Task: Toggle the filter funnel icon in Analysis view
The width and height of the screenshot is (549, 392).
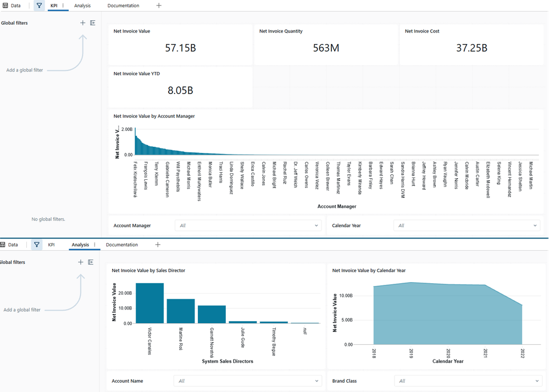Action: pos(37,245)
